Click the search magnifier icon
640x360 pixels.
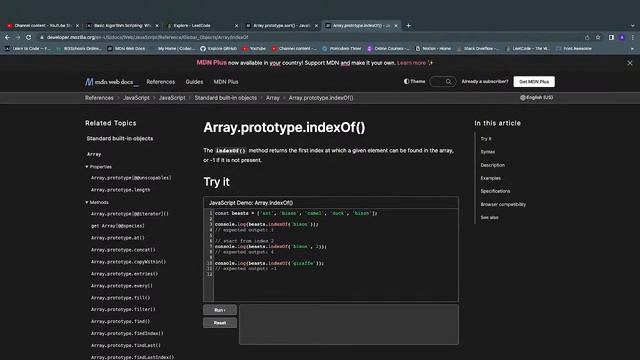click(x=449, y=82)
